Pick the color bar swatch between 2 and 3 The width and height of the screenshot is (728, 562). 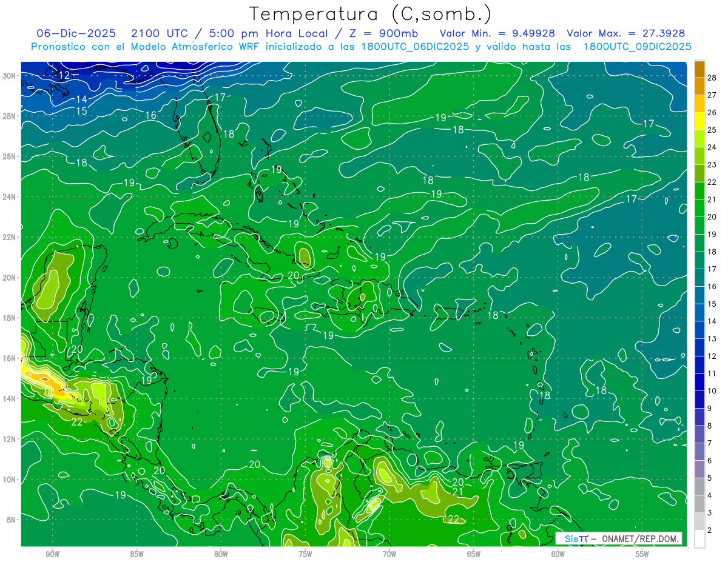[699, 520]
